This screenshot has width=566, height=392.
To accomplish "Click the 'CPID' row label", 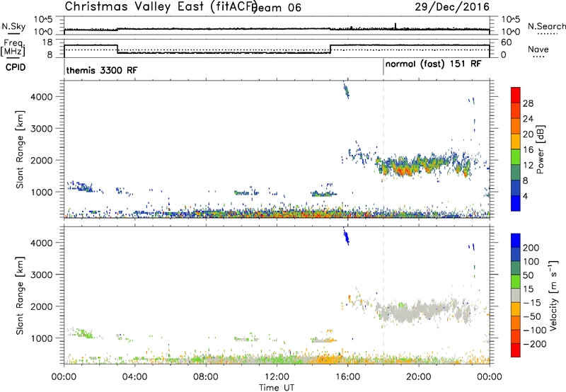I will pyautogui.click(x=16, y=67).
